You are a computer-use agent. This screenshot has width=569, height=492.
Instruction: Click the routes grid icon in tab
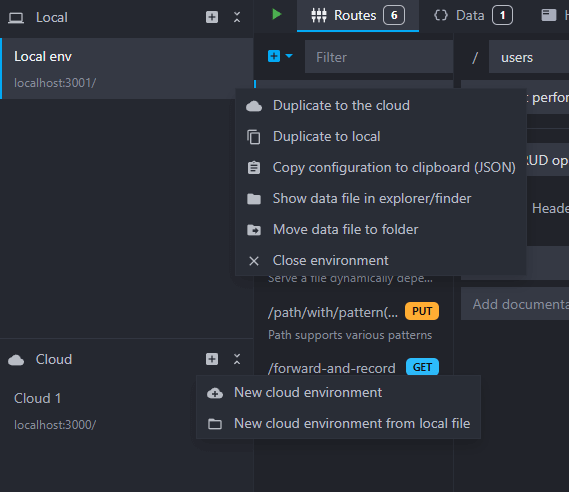[x=319, y=15]
